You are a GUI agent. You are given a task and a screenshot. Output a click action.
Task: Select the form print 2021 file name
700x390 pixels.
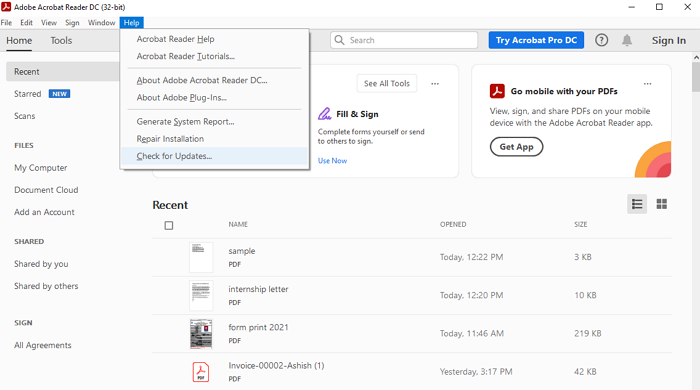(x=258, y=328)
